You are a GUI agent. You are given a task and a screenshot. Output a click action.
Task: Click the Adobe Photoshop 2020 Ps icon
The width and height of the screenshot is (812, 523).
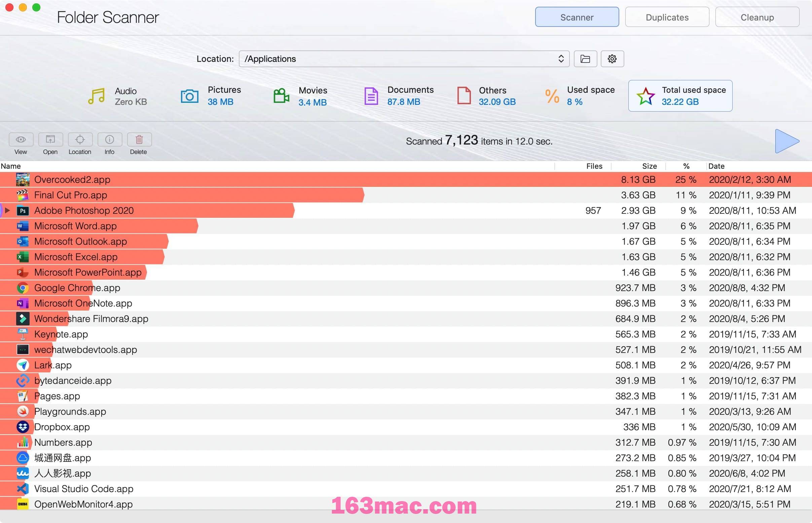pos(23,210)
